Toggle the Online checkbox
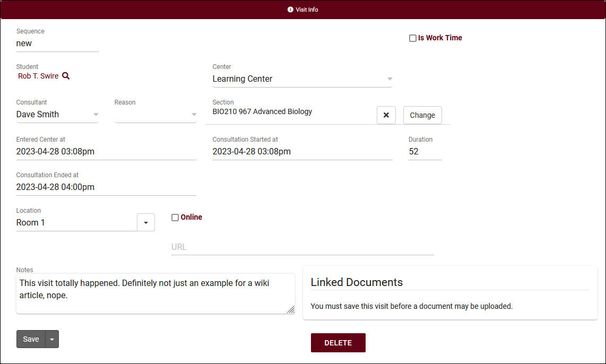Screen dimensions: 606x364 pyautogui.click(x=175, y=218)
